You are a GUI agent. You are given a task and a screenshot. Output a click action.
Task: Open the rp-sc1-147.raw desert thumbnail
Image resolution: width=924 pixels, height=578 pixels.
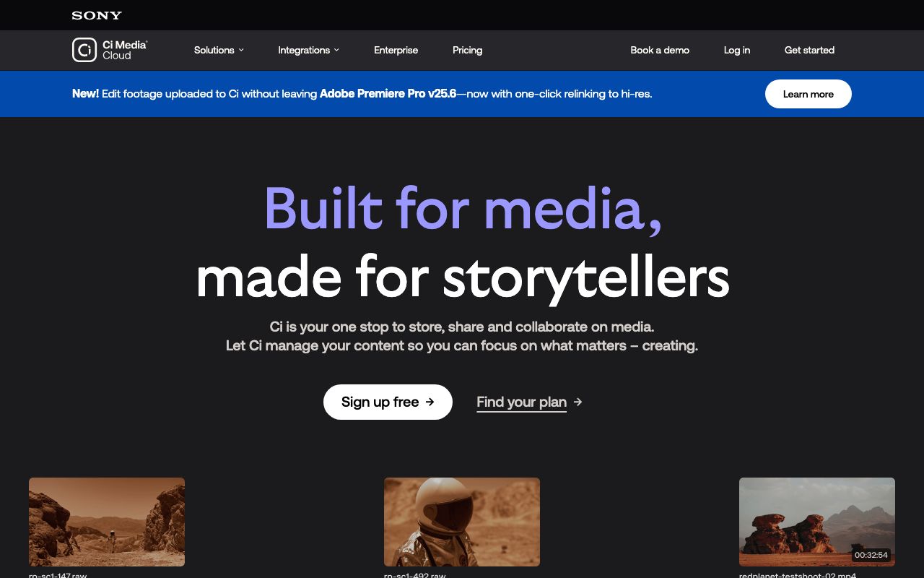click(107, 522)
